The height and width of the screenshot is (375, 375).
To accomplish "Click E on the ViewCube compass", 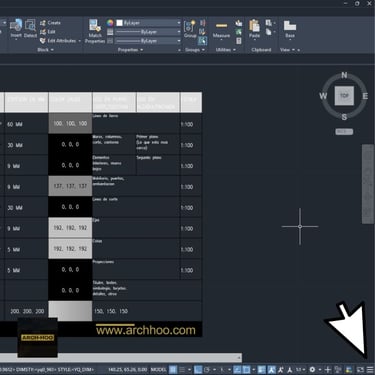I will point(365,96).
